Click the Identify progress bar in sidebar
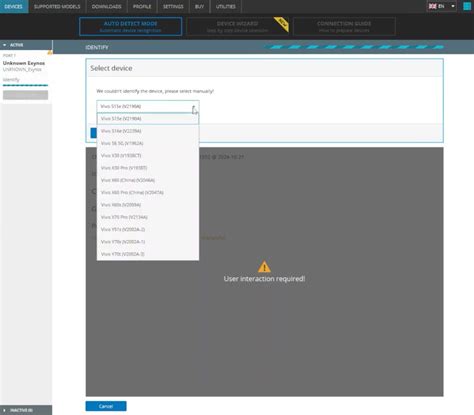 [x=25, y=85]
